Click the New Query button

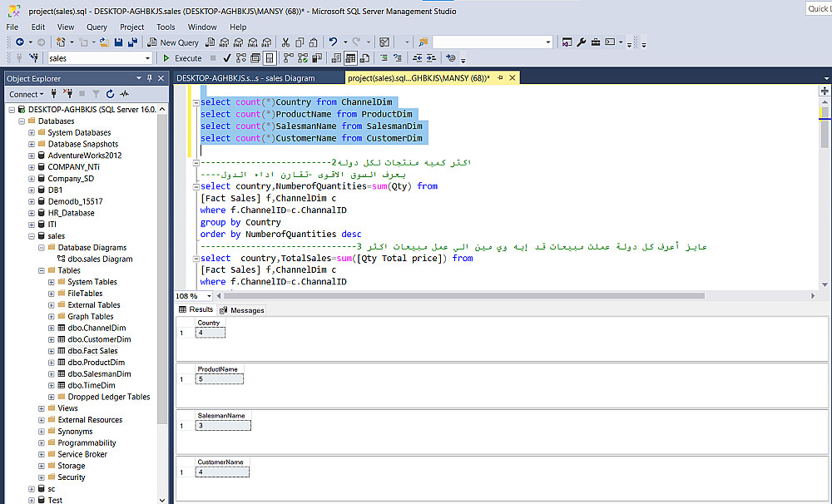click(173, 42)
